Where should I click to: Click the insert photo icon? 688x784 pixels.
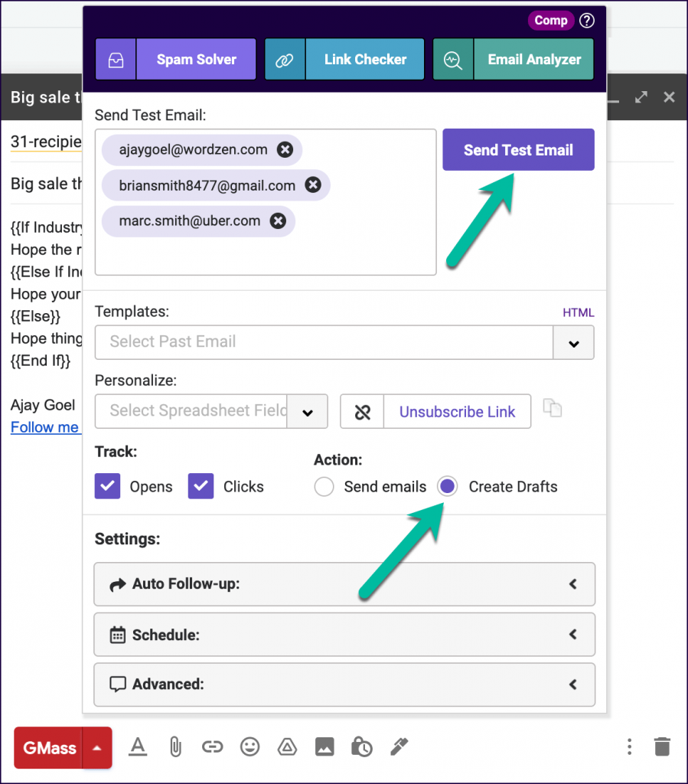[324, 746]
